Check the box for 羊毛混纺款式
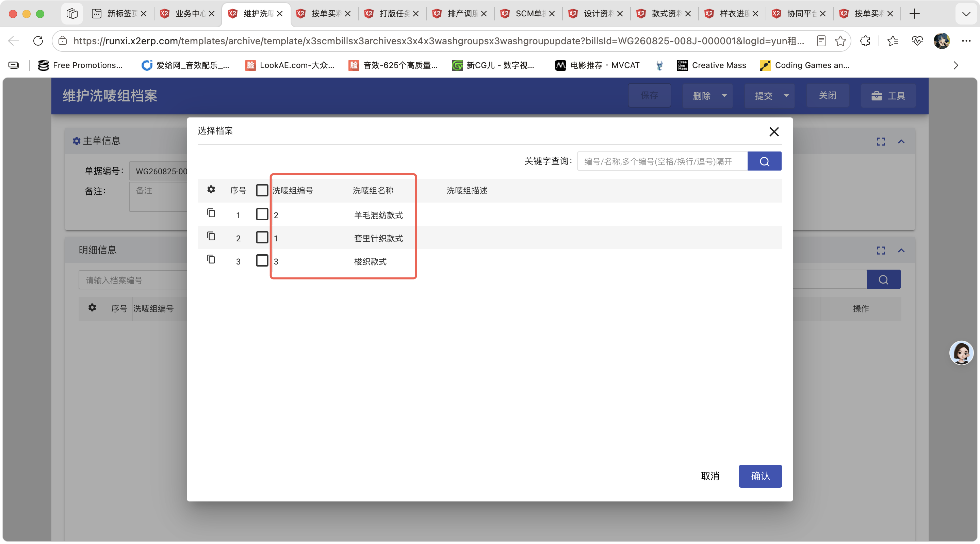This screenshot has height=544, width=980. tap(262, 214)
